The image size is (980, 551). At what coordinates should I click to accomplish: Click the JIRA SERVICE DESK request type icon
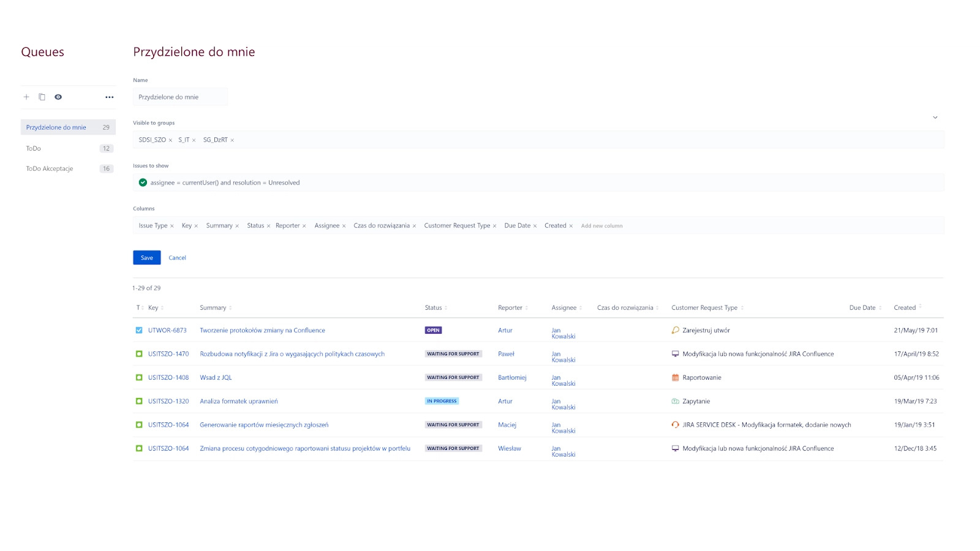pyautogui.click(x=675, y=425)
